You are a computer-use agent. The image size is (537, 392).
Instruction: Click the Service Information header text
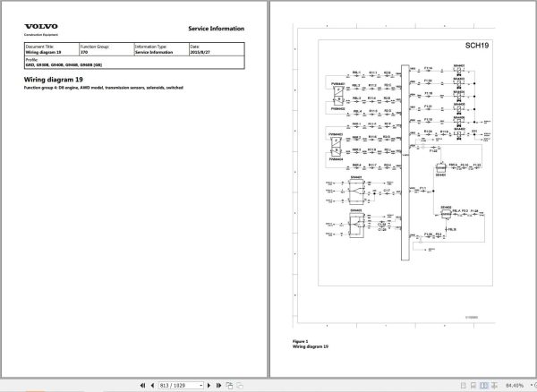216,29
